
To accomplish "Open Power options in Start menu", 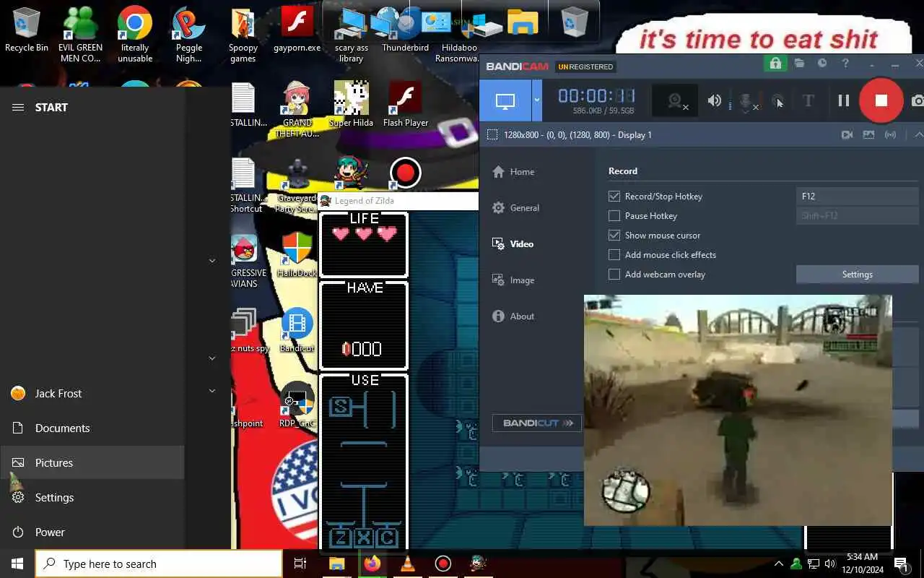I will (x=92, y=532).
